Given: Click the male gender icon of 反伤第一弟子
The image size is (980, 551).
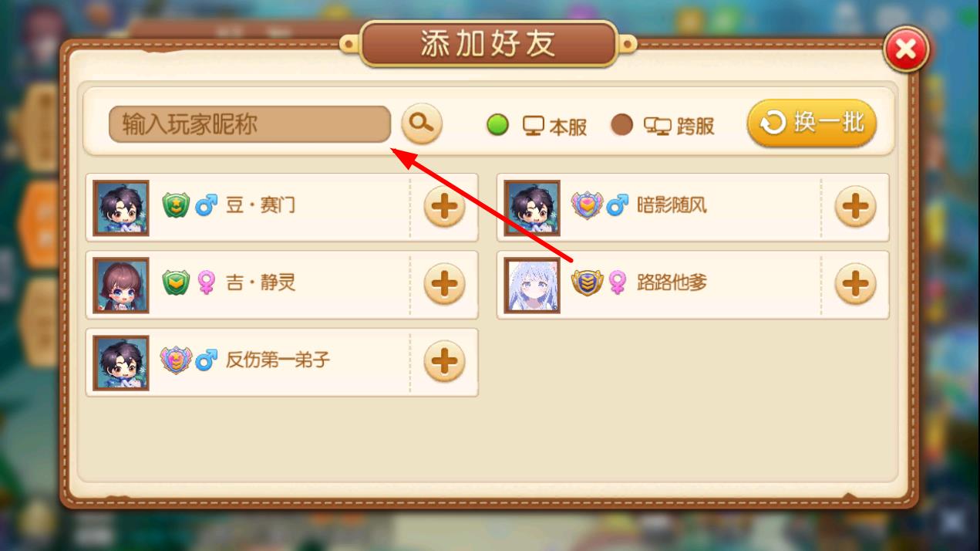Looking at the screenshot, I should coord(206,360).
